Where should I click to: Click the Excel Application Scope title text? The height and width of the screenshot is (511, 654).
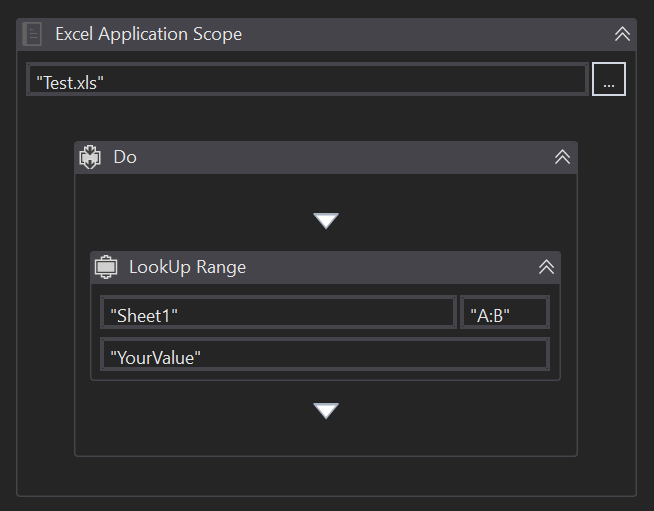click(x=148, y=34)
